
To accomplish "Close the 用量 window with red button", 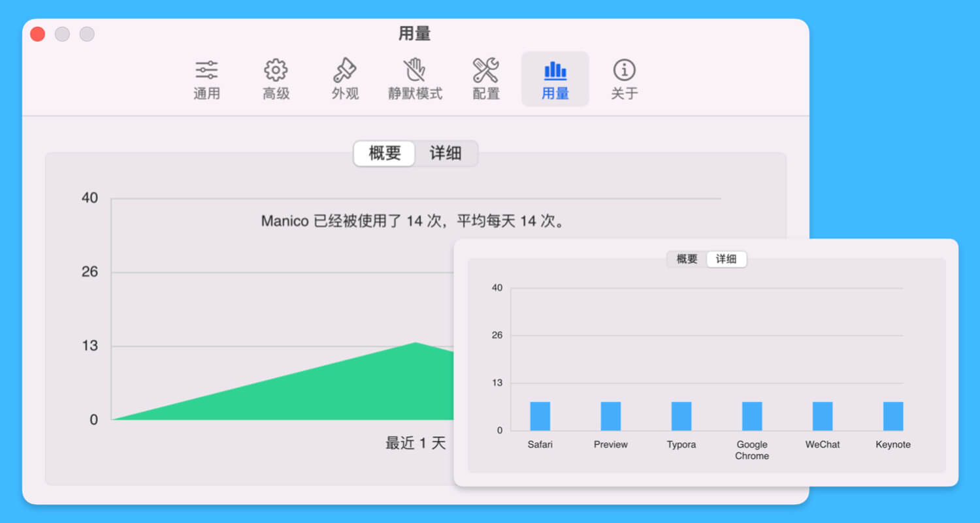I will pos(38,34).
